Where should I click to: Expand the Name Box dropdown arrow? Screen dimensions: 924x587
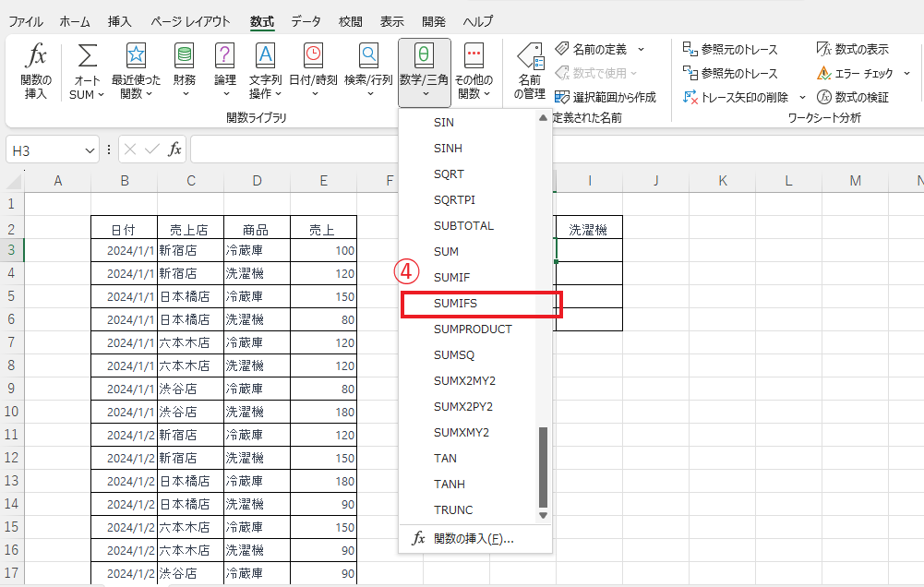90,150
